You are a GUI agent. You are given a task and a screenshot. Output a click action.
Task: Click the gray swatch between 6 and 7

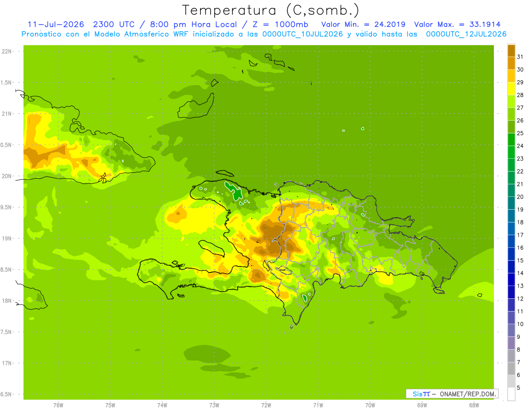tap(511, 368)
